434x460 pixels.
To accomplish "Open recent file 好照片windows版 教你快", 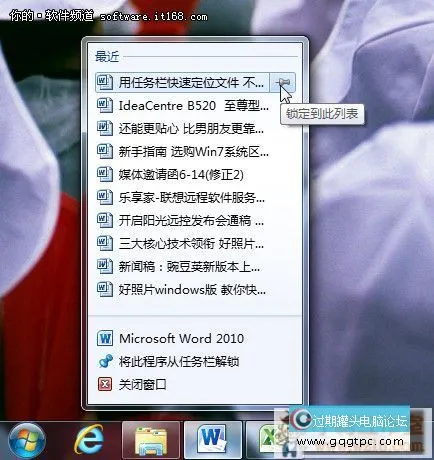I will click(195, 290).
